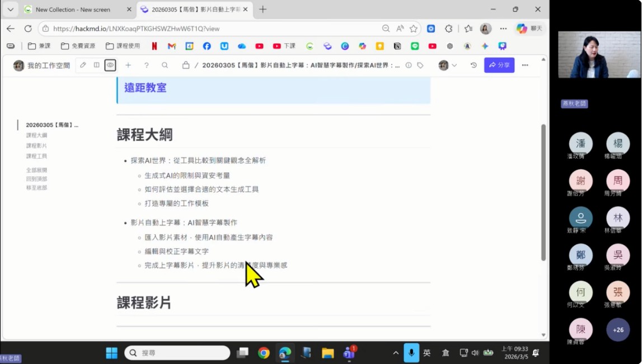Click the page vertical scrollbar
Image resolution: width=642 pixels, height=364 pixels.
point(543,193)
